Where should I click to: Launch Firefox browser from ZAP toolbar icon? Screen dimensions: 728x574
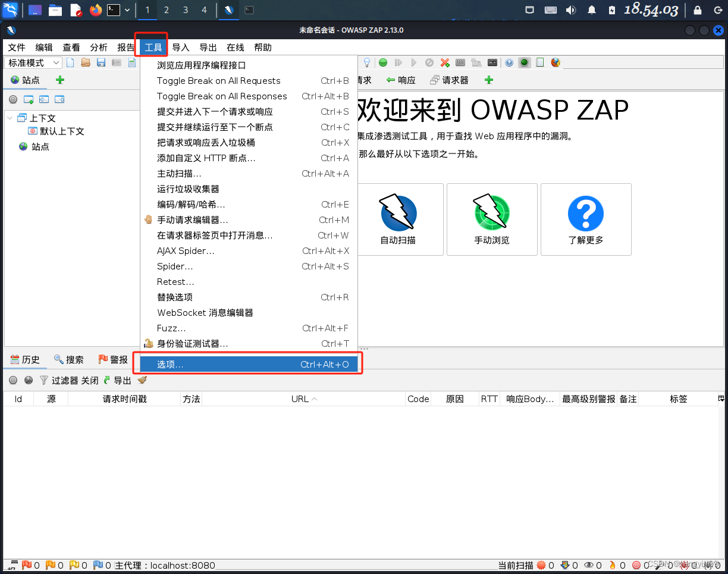[556, 62]
